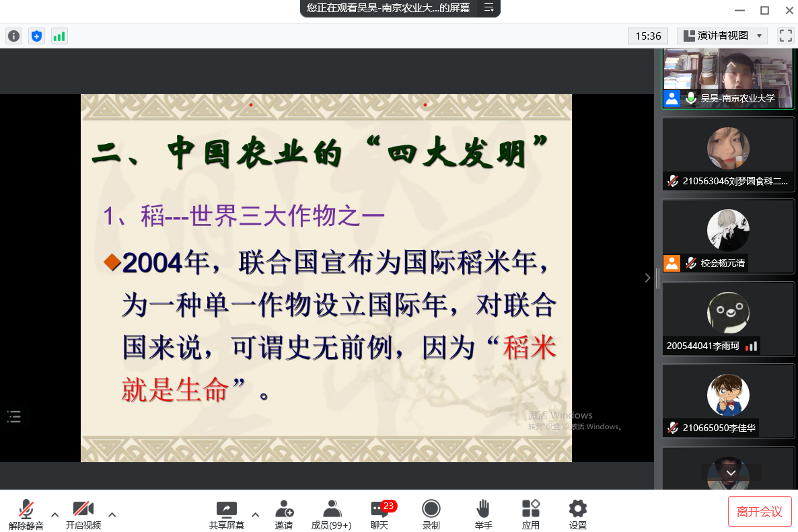This screenshot has height=532, width=798.
Task: Click the blue security shield icon
Action: point(36,36)
